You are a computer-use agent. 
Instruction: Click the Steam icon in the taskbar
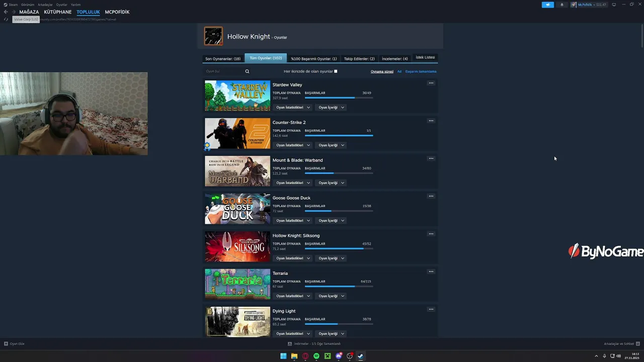(361, 356)
